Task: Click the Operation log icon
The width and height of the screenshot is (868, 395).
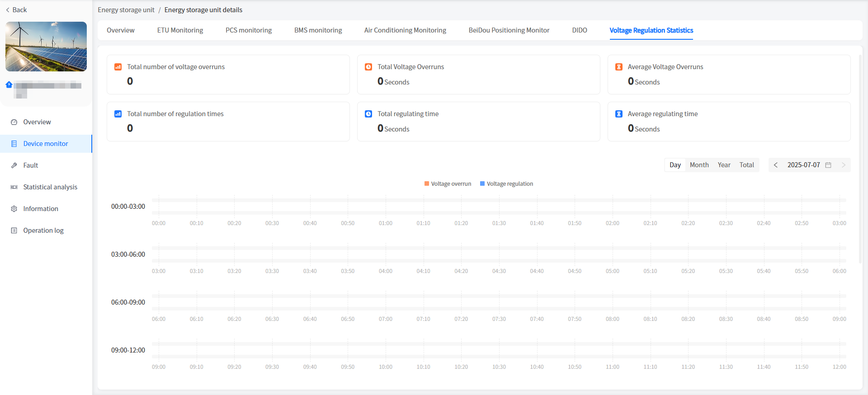Action: (x=14, y=230)
